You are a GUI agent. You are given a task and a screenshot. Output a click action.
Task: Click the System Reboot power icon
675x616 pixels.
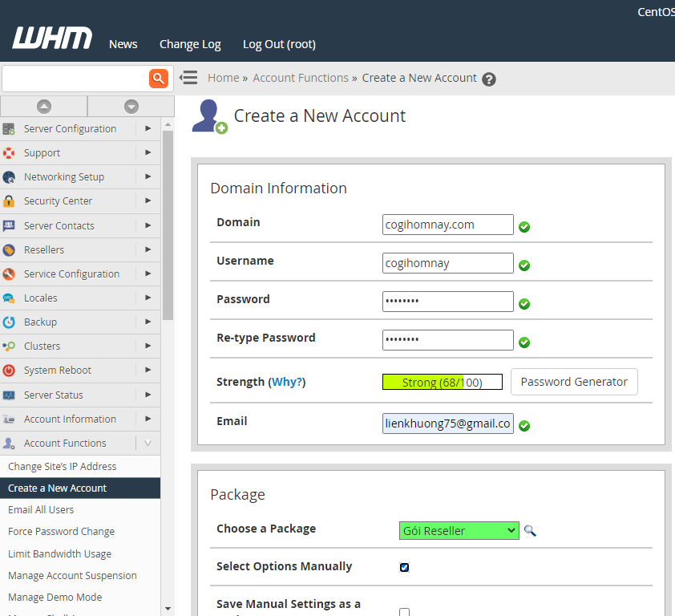9,371
